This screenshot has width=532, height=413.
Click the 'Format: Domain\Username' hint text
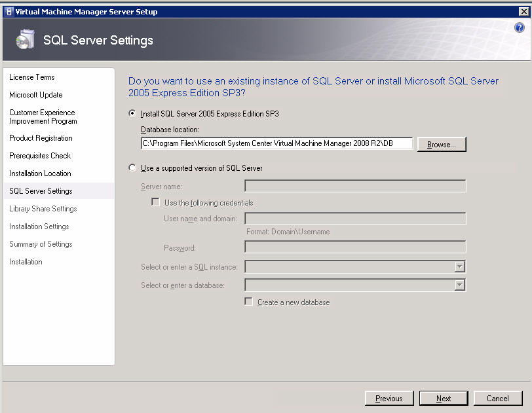[x=288, y=232]
